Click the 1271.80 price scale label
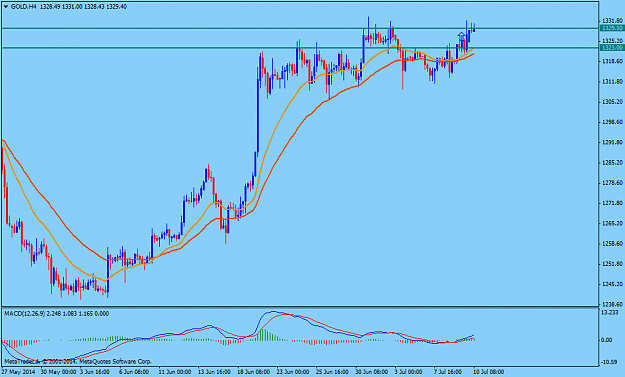Image resolution: width=625 pixels, height=377 pixels. tap(613, 203)
